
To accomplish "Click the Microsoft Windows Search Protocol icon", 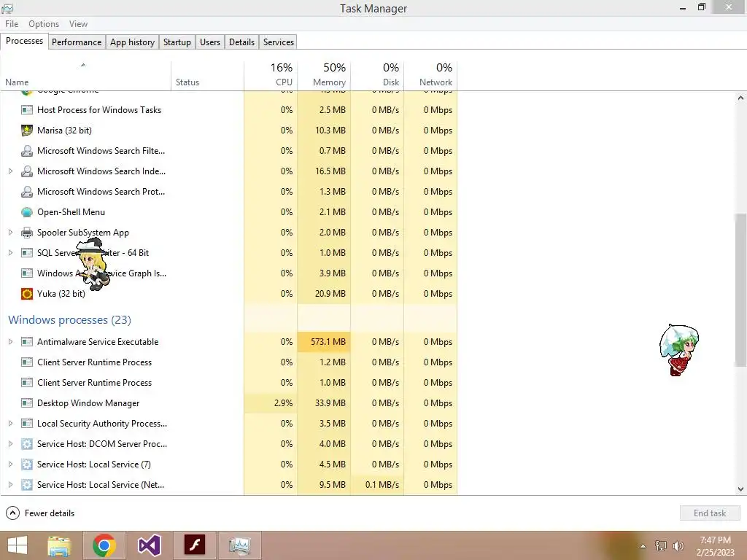I will point(27,192).
